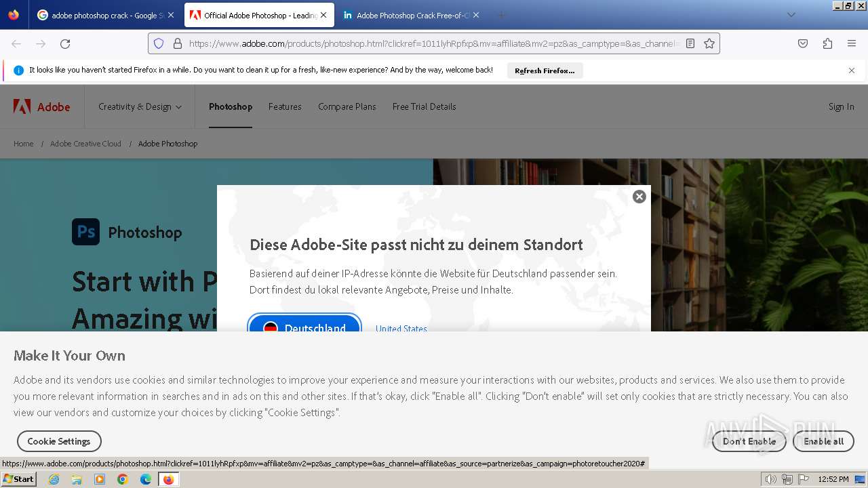Select the Firefox taskbar button
This screenshot has height=488, width=868.
(168, 479)
